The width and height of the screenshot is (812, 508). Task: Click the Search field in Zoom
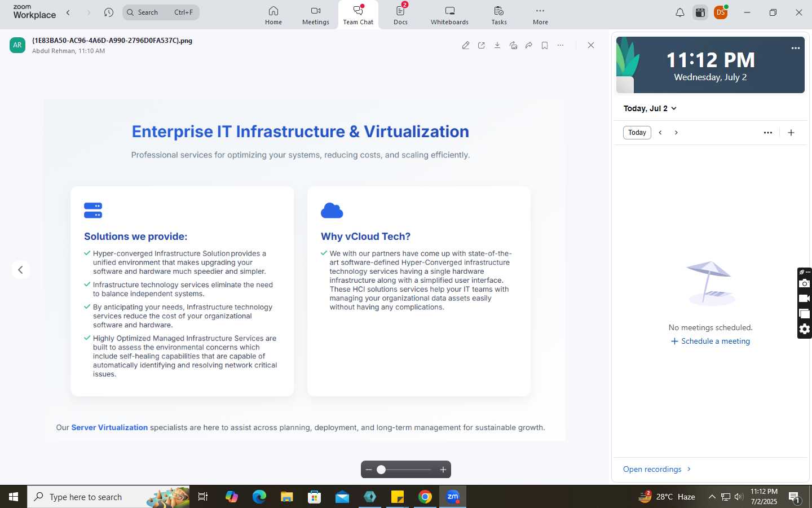click(161, 12)
